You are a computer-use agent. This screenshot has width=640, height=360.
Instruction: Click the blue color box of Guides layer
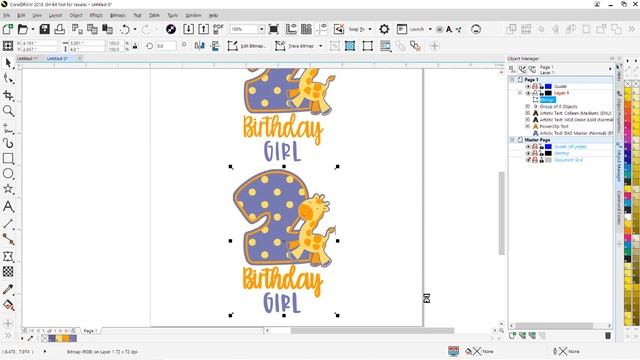click(x=549, y=87)
